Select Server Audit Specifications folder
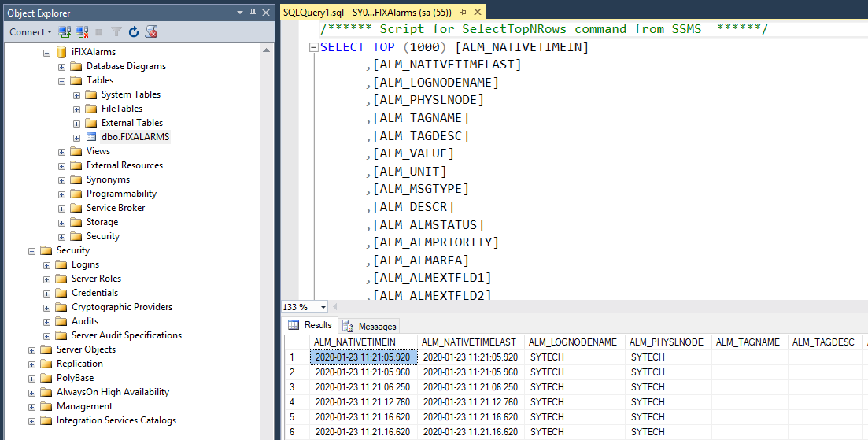The width and height of the screenshot is (868, 440). tap(126, 335)
